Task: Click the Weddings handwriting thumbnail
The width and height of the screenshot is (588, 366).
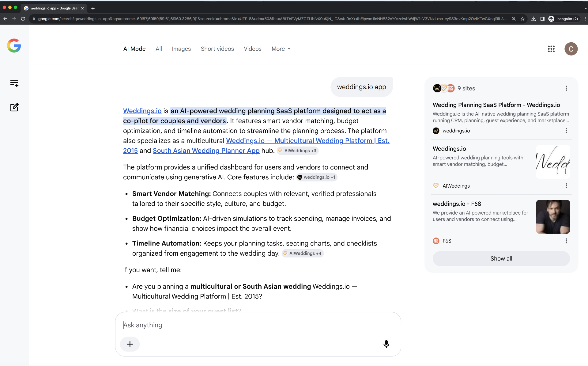Action: pos(553,162)
